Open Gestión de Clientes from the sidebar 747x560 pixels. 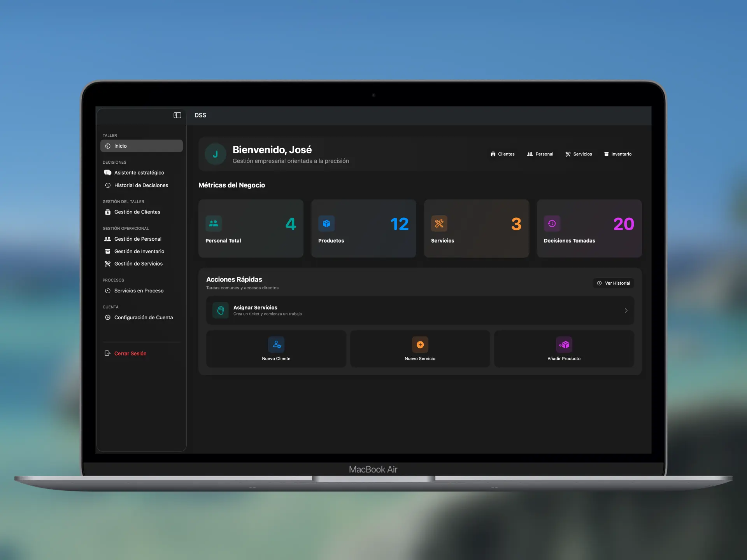137,212
